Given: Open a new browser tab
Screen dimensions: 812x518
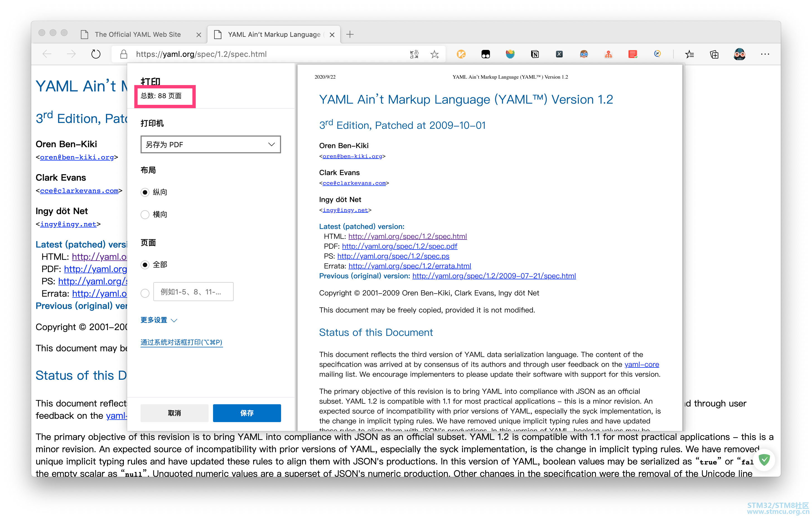Looking at the screenshot, I should [x=350, y=34].
